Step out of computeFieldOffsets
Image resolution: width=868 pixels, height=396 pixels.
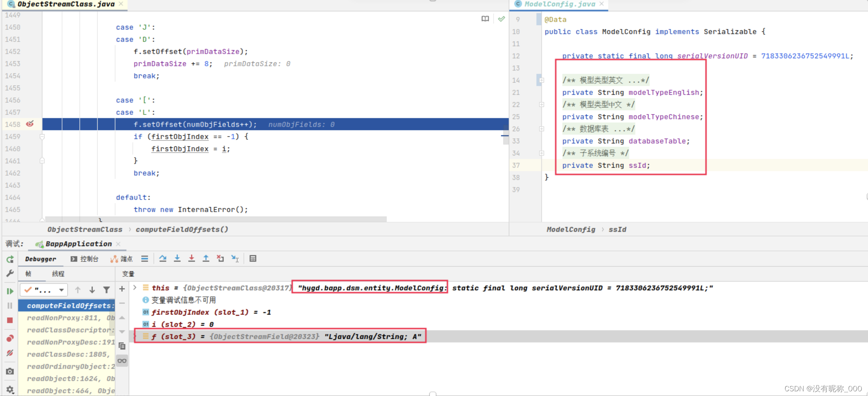(x=206, y=258)
